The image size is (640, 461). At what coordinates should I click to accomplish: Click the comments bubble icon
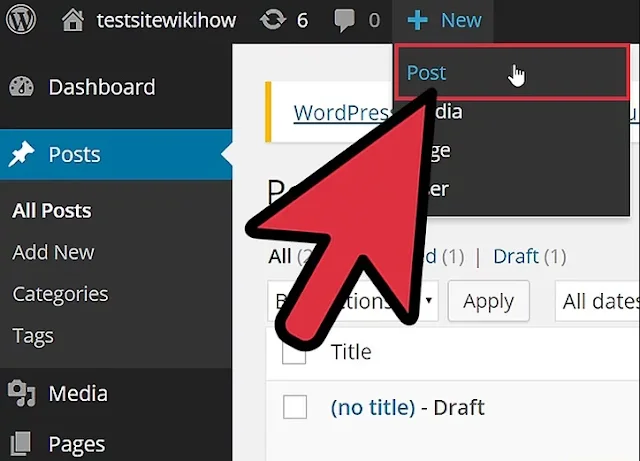click(x=344, y=21)
